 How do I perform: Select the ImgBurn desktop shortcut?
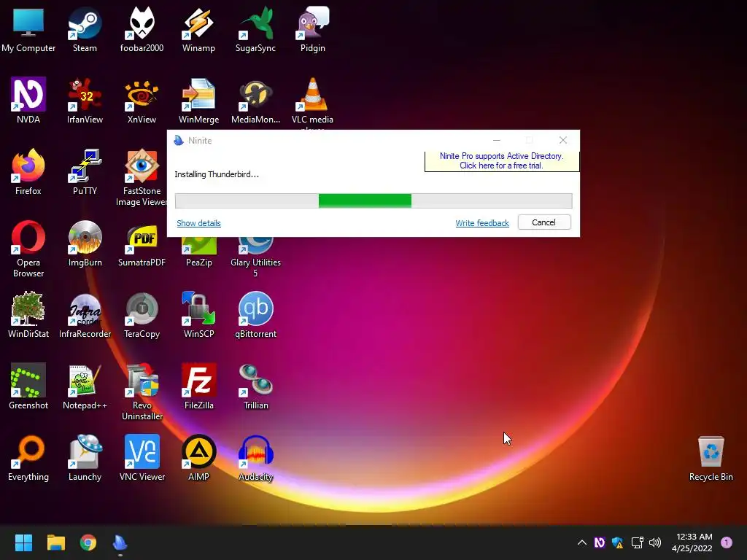pyautogui.click(x=85, y=244)
